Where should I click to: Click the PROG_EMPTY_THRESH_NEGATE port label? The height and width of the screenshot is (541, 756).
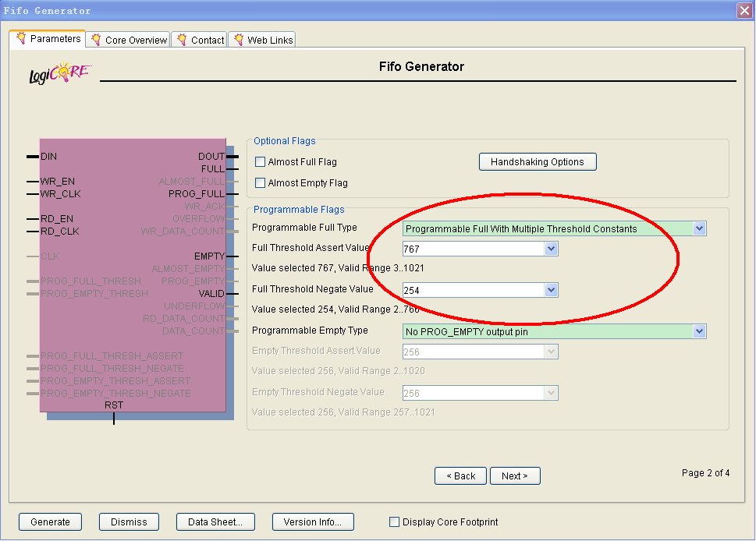[x=115, y=394]
